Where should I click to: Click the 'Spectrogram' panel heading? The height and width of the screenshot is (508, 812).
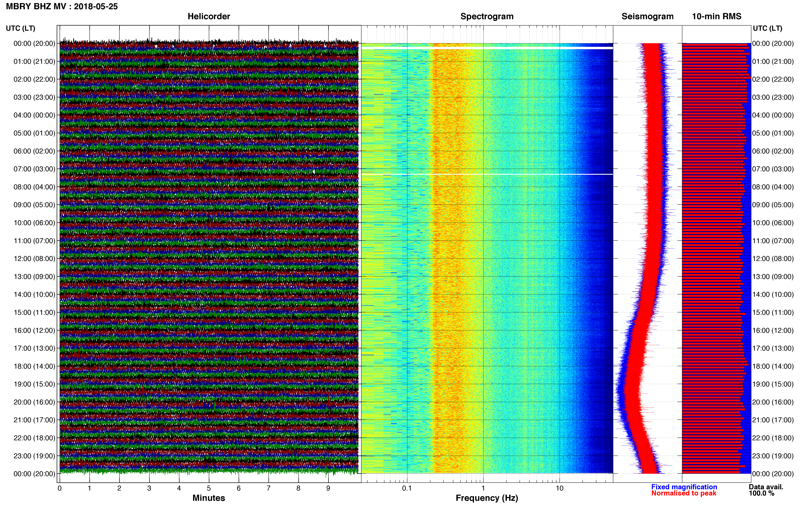(487, 16)
